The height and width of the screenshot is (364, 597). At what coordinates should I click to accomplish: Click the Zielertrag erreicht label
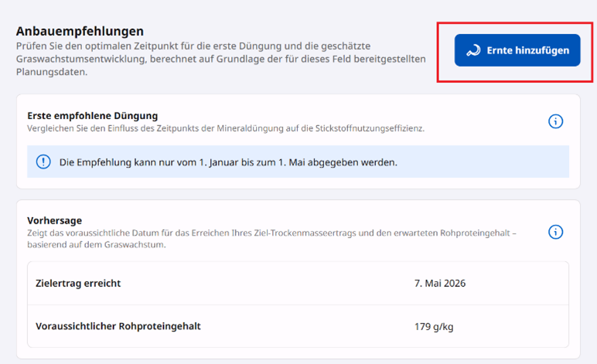(x=78, y=284)
